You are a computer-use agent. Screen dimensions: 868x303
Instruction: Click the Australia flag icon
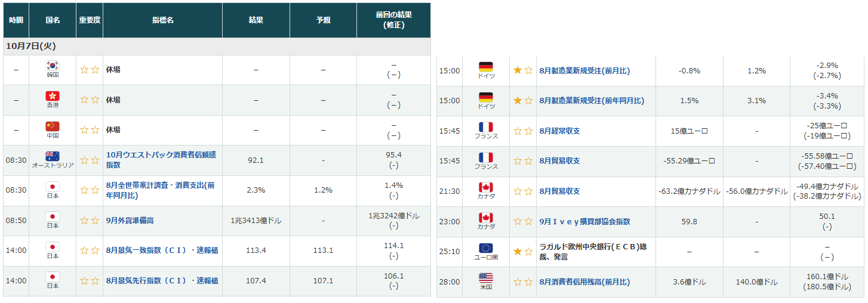click(53, 156)
